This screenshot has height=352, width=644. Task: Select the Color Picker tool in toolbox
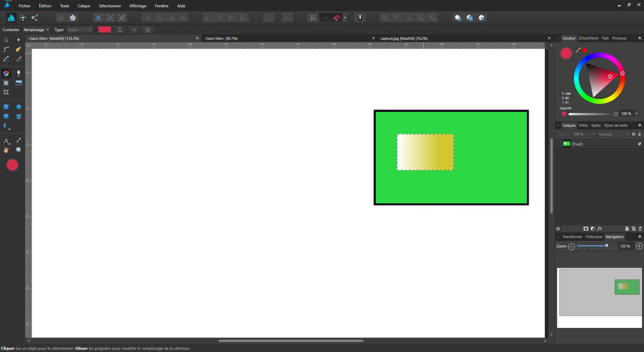click(19, 141)
